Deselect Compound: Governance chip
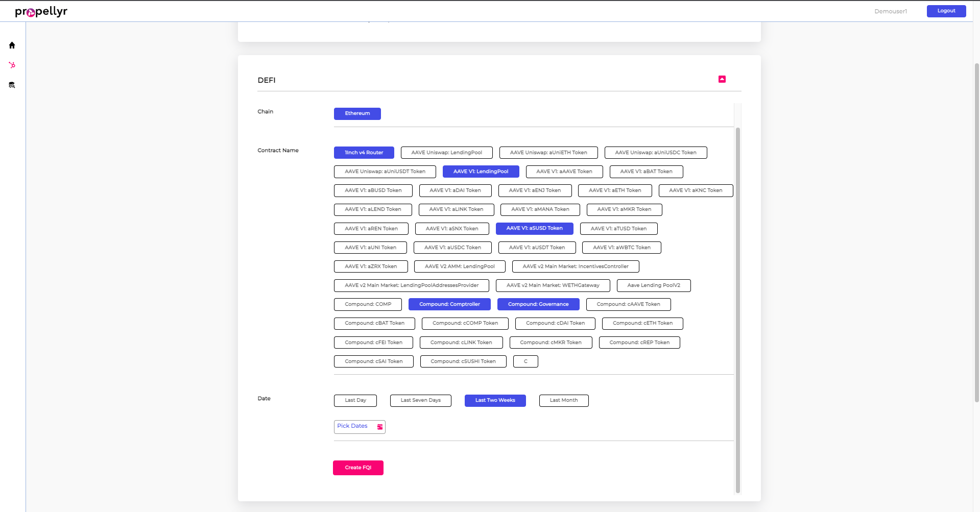 (x=538, y=304)
